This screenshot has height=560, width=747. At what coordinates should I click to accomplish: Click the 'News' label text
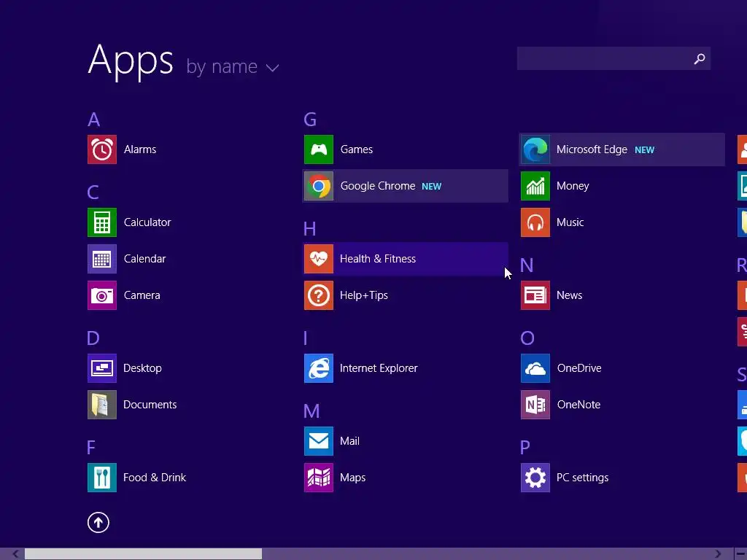click(569, 295)
